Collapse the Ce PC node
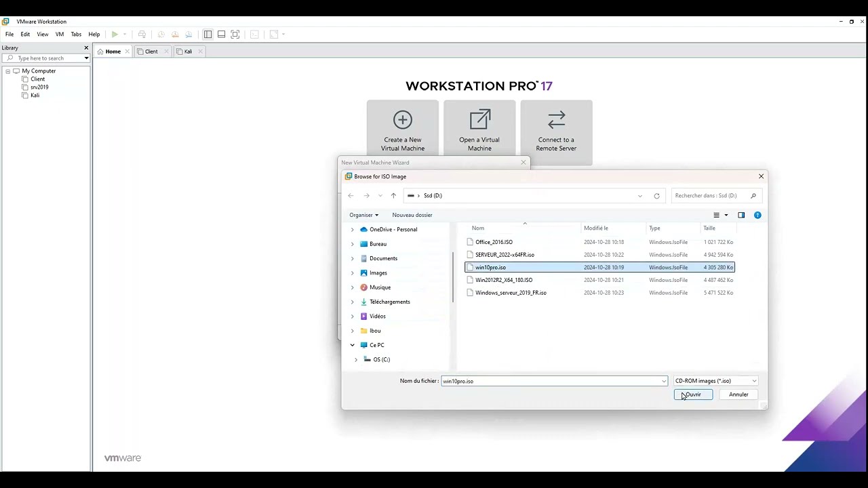Screen dimensions: 868x488 pos(352,345)
